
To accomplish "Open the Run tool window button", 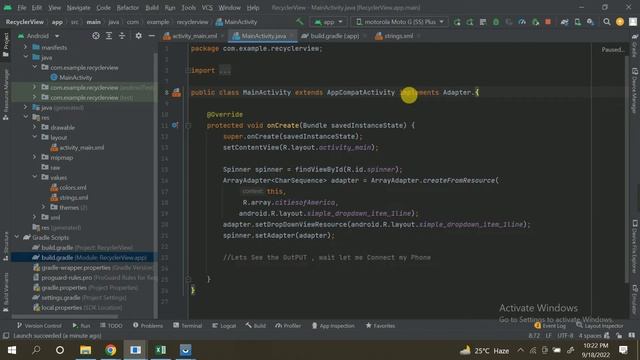I will (x=81, y=326).
